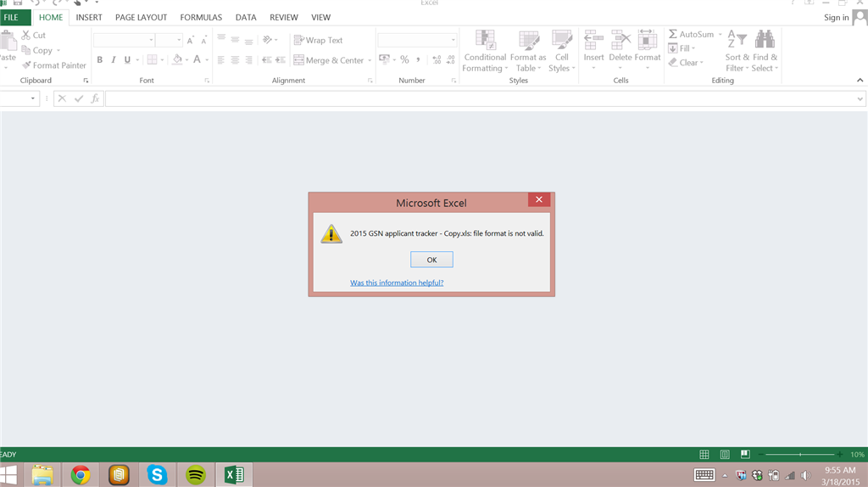The height and width of the screenshot is (487, 868).
Task: Switch to the INSERT ribbon tab
Action: (88, 17)
